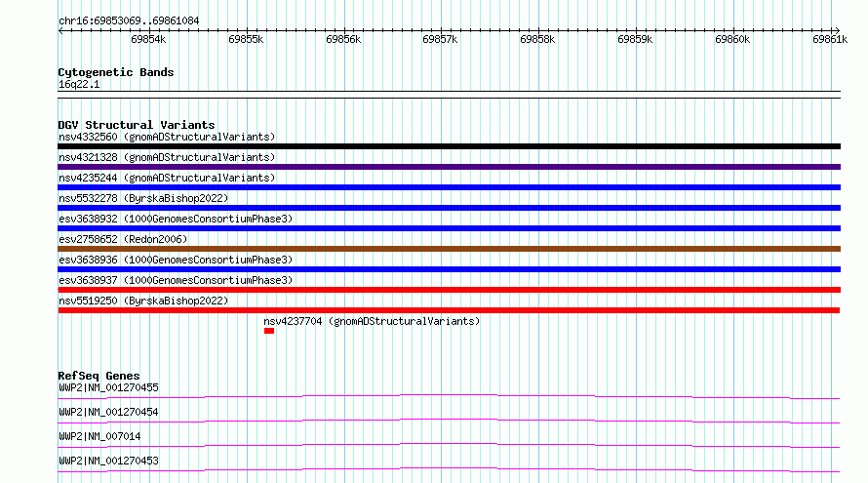Select the DGV Structural Variants track title

(x=137, y=125)
